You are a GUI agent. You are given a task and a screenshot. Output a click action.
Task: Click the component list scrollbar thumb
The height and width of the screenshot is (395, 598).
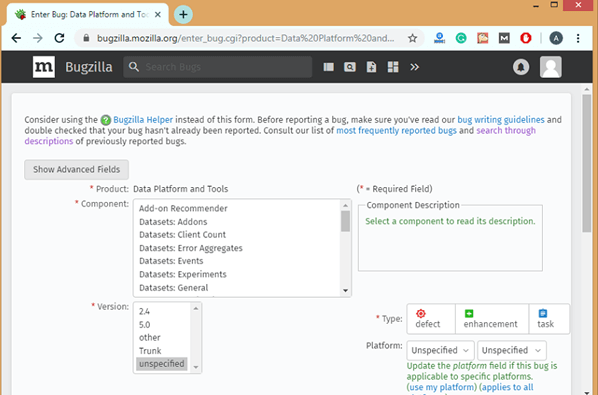point(346,221)
